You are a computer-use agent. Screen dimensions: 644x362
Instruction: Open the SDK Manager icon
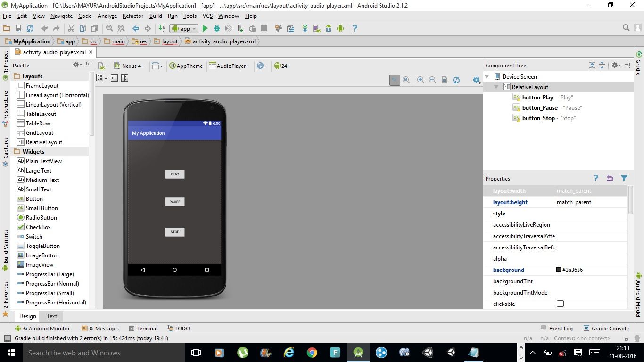pyautogui.click(x=329, y=28)
